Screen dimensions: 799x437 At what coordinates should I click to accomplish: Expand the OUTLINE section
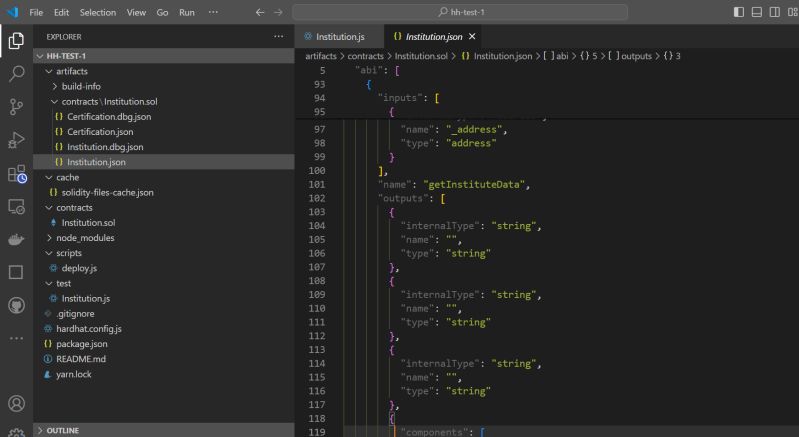tap(164, 430)
